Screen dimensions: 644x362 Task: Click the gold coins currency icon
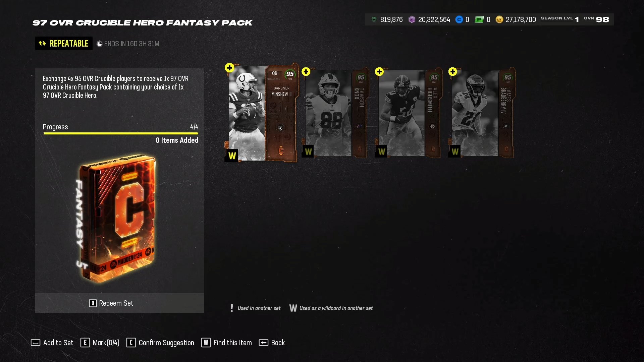(499, 20)
